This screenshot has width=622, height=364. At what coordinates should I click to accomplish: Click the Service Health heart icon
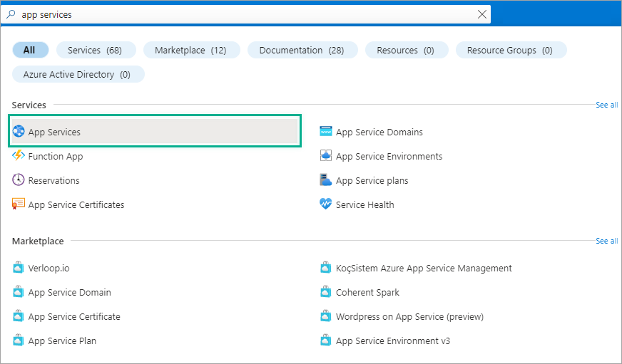[326, 204]
